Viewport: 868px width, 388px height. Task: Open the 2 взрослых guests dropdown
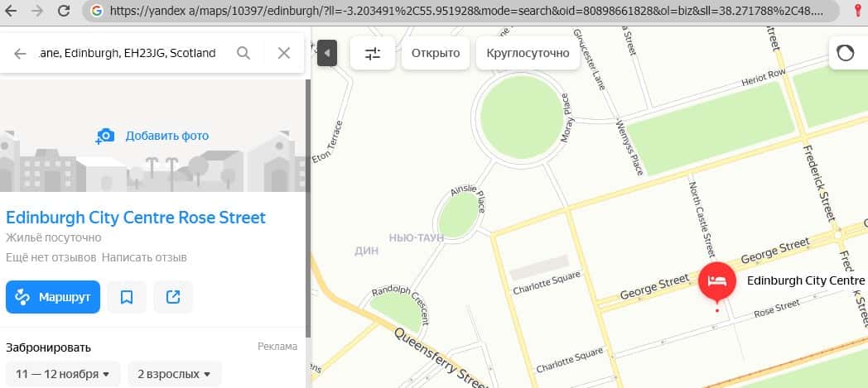coord(175,374)
